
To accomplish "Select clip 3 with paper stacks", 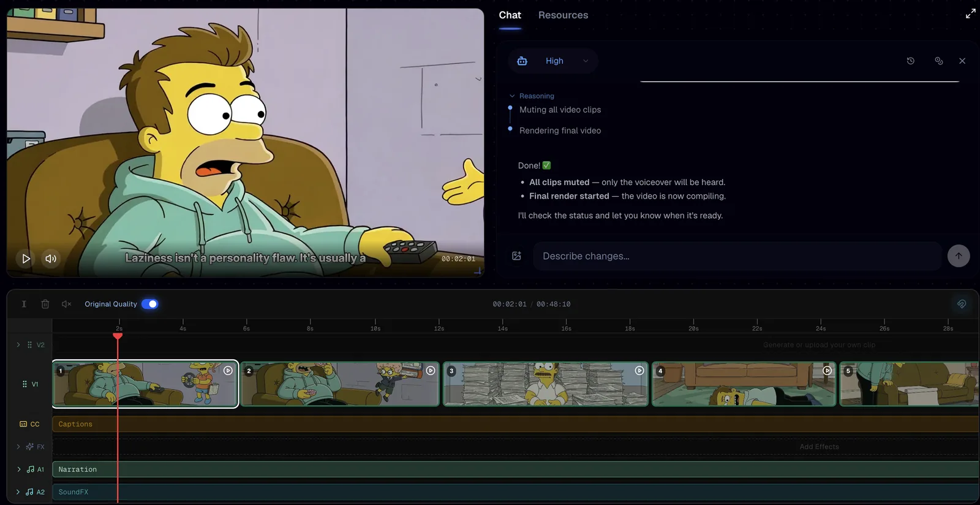I will point(546,384).
